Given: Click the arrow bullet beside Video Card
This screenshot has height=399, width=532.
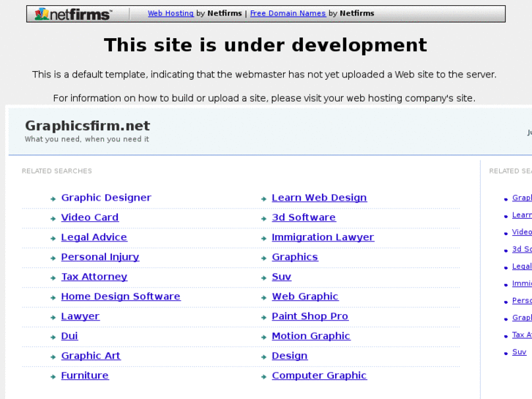Looking at the screenshot, I should click(x=53, y=219).
